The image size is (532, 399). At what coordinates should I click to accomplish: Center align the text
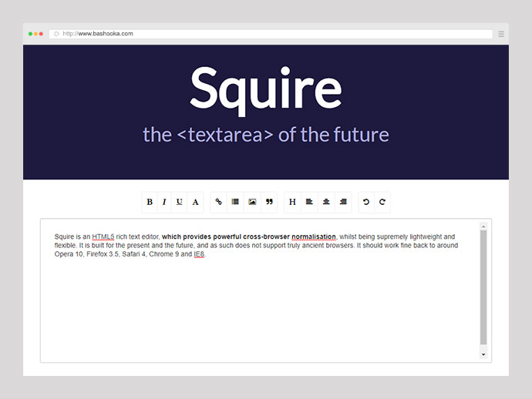click(x=326, y=202)
